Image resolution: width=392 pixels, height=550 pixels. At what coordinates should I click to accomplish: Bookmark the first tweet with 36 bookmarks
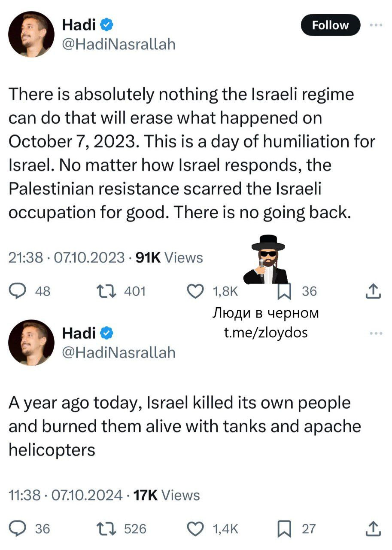click(284, 291)
